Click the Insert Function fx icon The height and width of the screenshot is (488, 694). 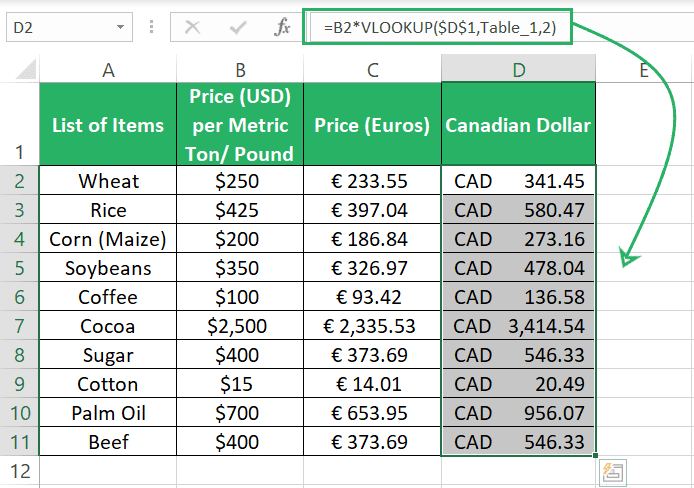click(282, 27)
